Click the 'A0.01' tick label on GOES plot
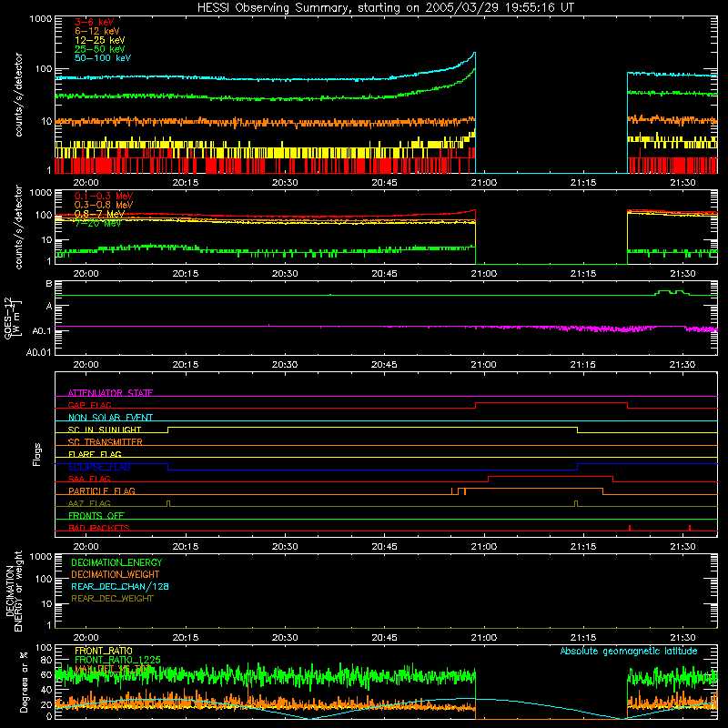 (38, 352)
